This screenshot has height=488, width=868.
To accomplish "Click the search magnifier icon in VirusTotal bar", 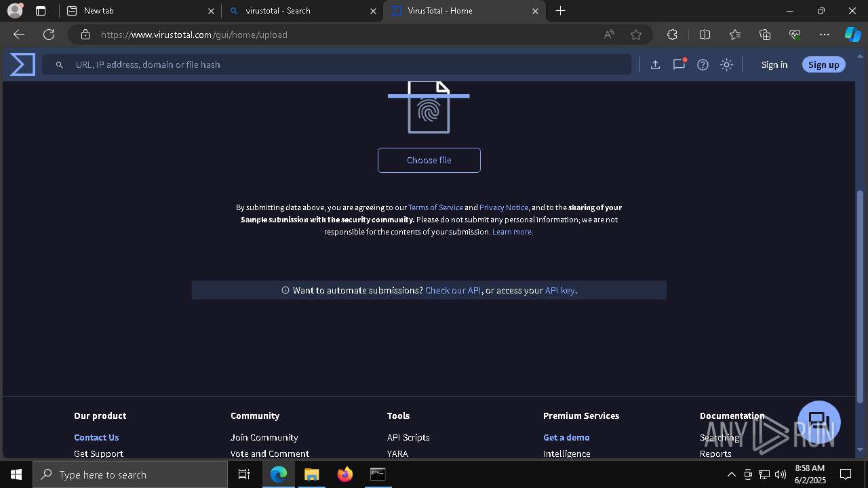I will 60,64.
